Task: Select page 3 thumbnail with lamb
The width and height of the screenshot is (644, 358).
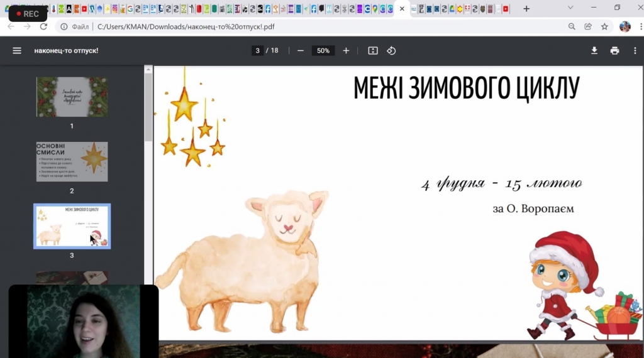Action: tap(72, 226)
